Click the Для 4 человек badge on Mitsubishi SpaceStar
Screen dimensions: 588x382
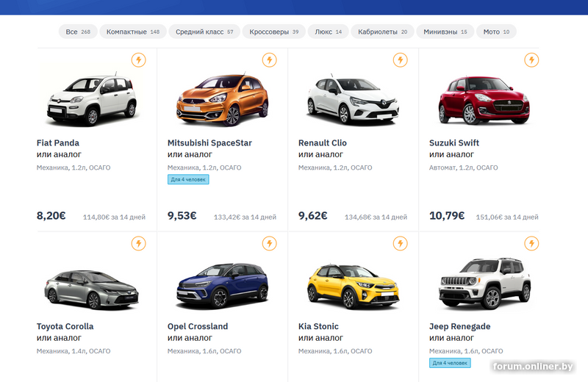188,179
